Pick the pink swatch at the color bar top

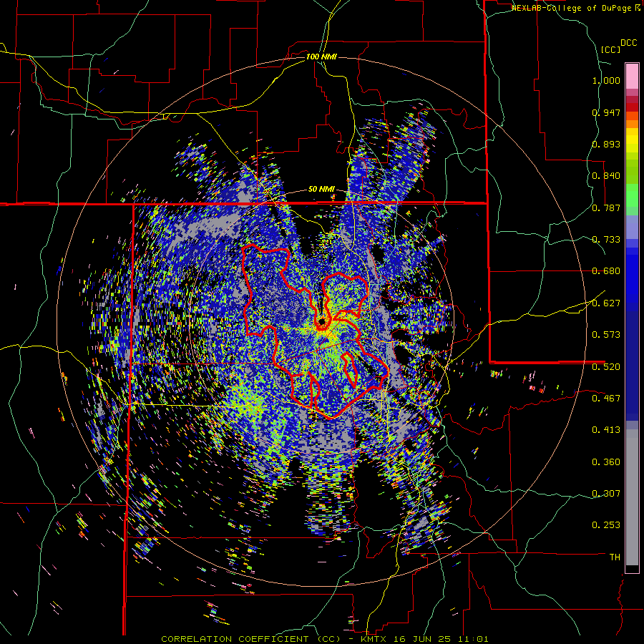pos(632,76)
